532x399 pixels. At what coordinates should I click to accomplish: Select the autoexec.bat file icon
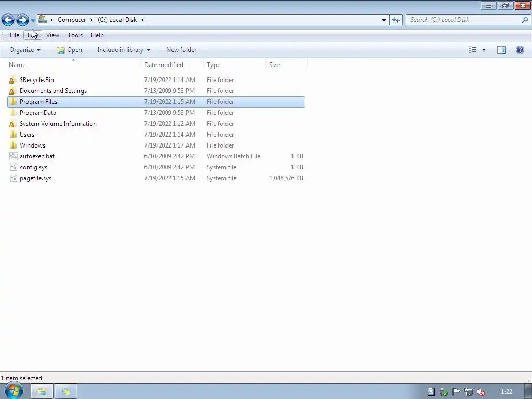pos(13,156)
